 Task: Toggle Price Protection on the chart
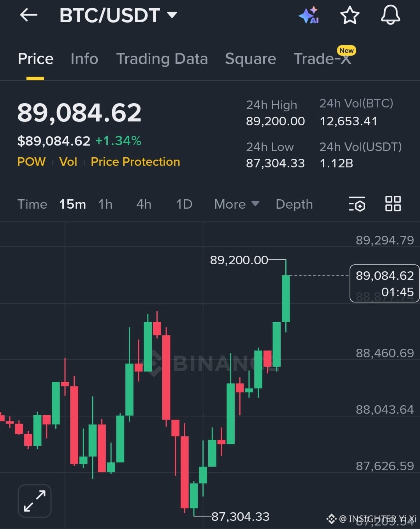click(x=135, y=162)
